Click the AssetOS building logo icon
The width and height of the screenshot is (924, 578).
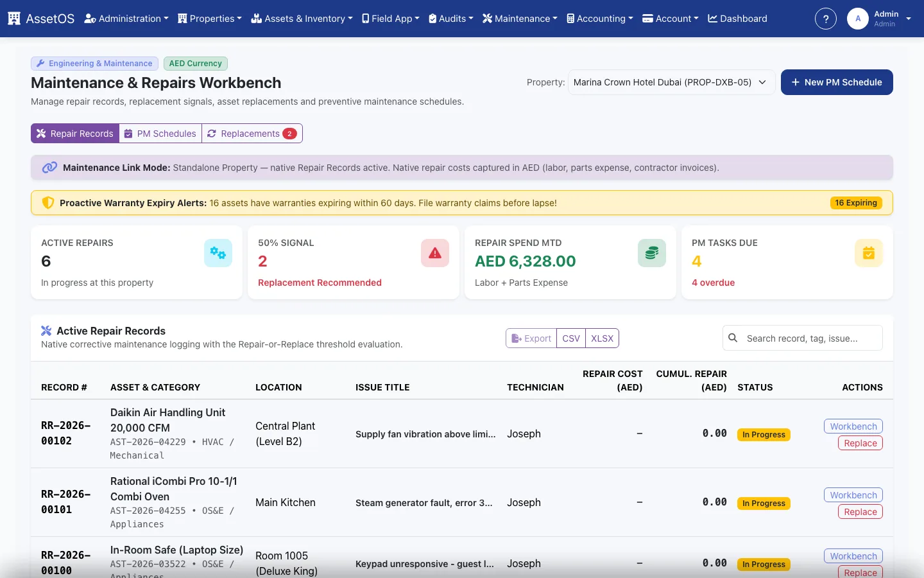pos(14,19)
